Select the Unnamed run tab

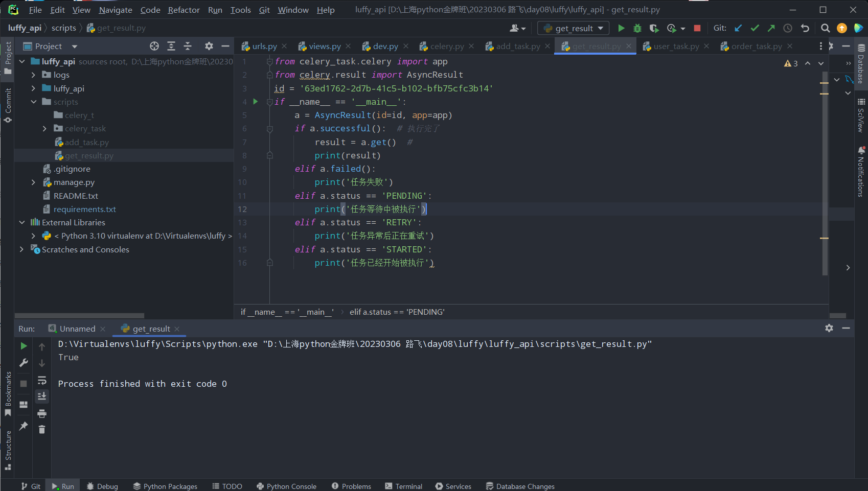click(x=77, y=329)
